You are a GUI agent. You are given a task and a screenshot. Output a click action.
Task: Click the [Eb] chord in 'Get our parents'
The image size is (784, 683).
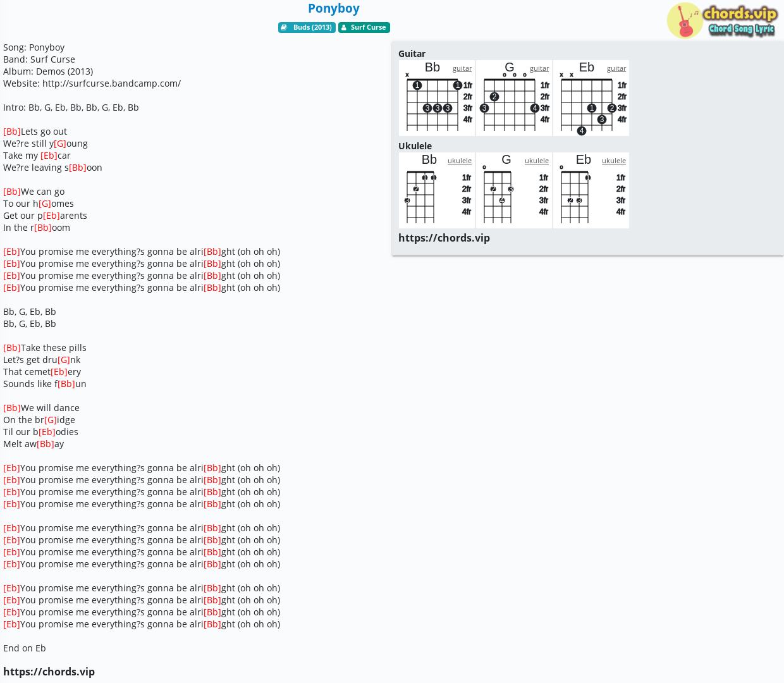tap(51, 216)
